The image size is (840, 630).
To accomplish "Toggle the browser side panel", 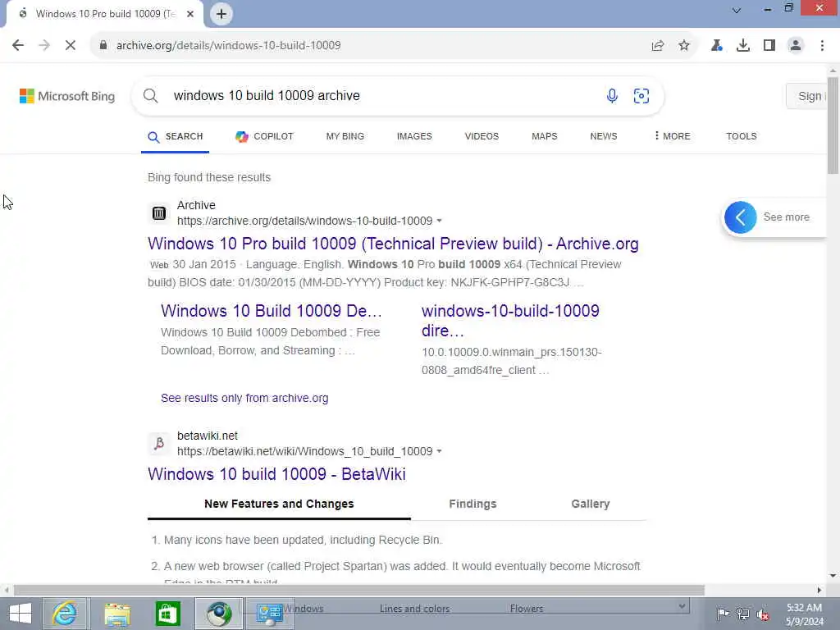I will [x=769, y=46].
